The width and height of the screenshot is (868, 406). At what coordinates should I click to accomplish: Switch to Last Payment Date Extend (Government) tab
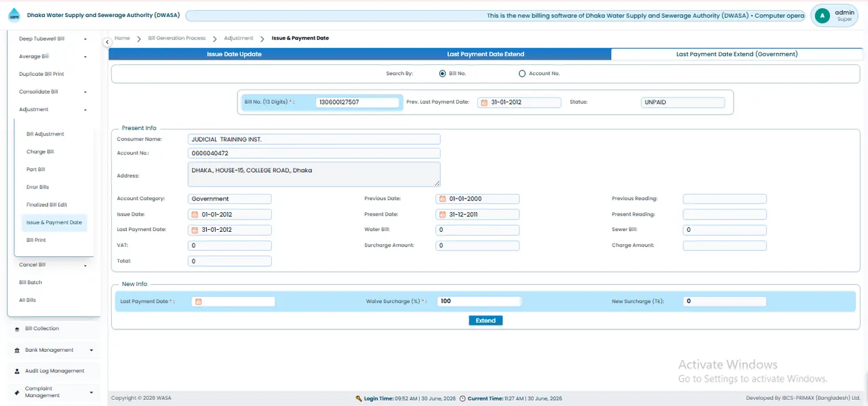point(737,54)
